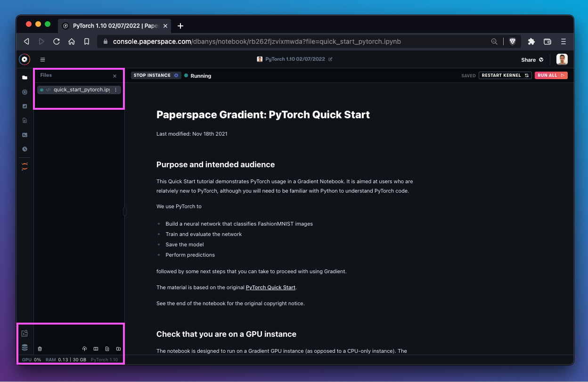Open the History clock icon in the sidebar
Viewport: 588px width, 382px height.
25,149
